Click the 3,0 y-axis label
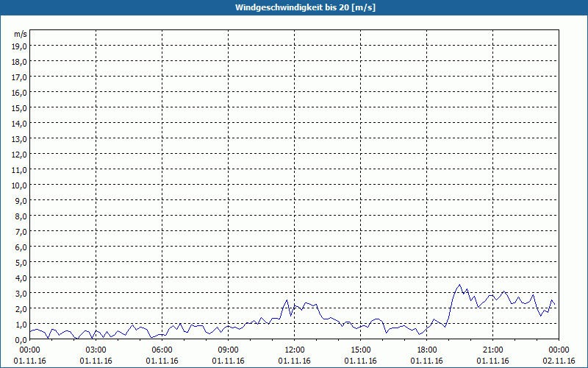Image resolution: width=588 pixels, height=368 pixels. (21, 293)
